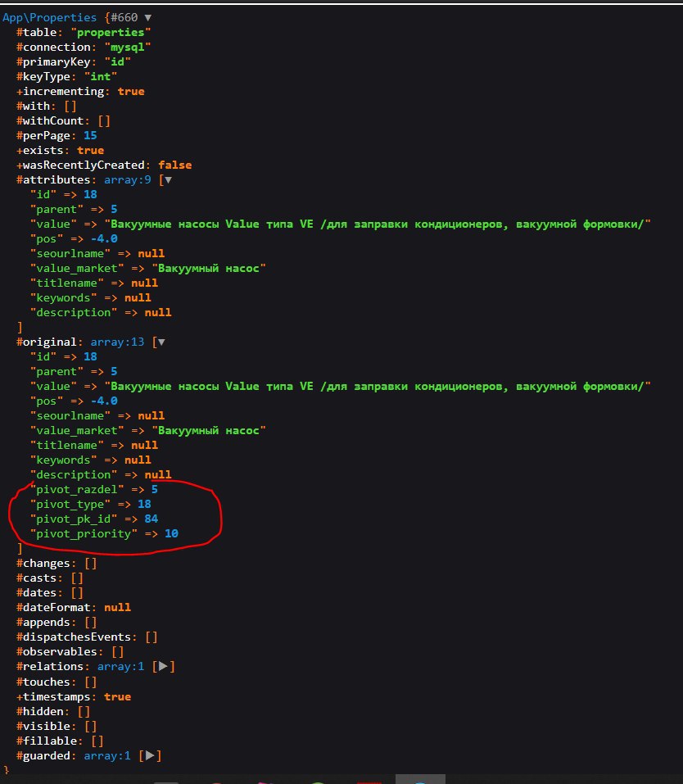This screenshot has height=784, width=683.
Task: Click the #keyType "int" value
Action: pyautogui.click(x=101, y=76)
